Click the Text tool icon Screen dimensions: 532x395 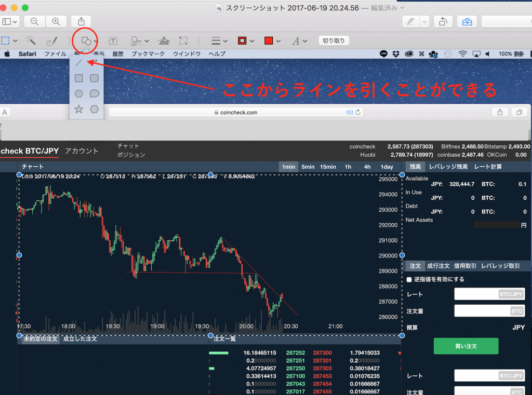click(113, 40)
